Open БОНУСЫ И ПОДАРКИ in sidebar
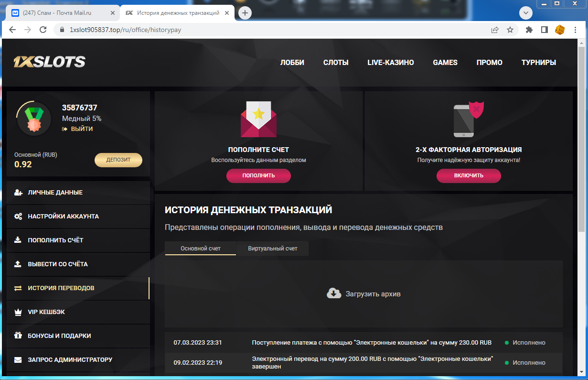 pyautogui.click(x=78, y=336)
